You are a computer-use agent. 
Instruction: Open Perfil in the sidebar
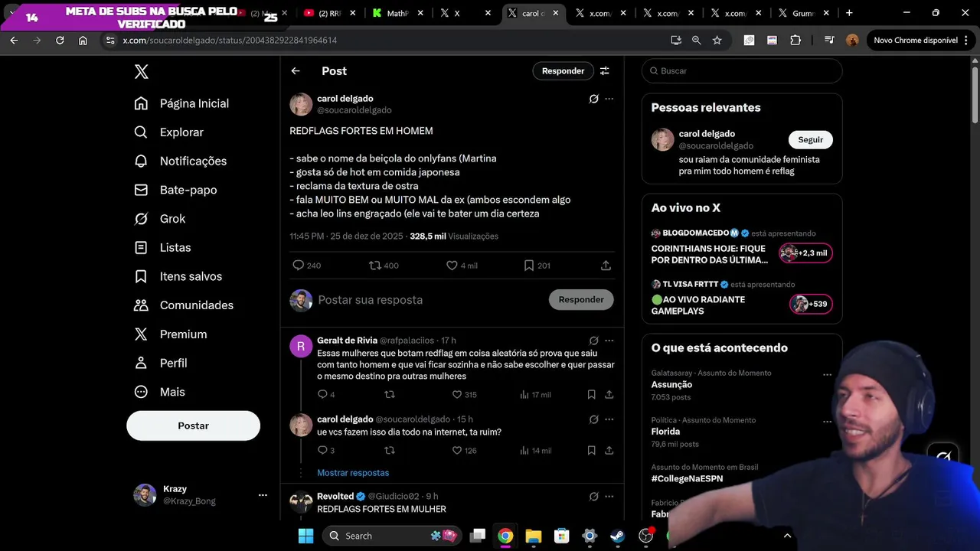coord(160,363)
